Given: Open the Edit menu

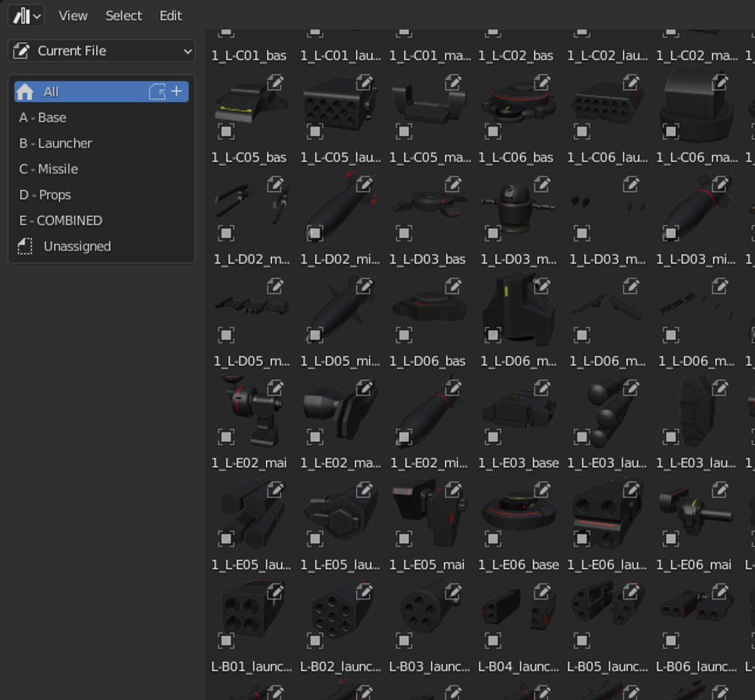Looking at the screenshot, I should pyautogui.click(x=170, y=16).
